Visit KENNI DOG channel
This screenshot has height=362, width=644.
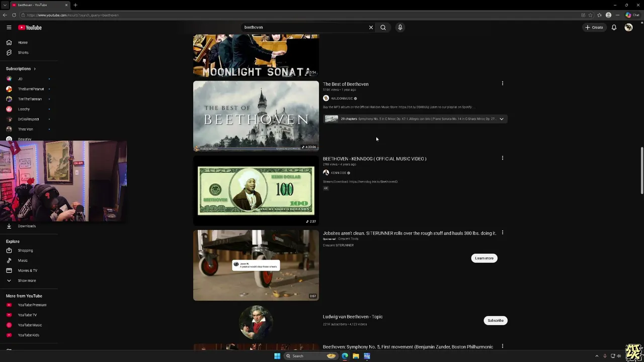339,173
